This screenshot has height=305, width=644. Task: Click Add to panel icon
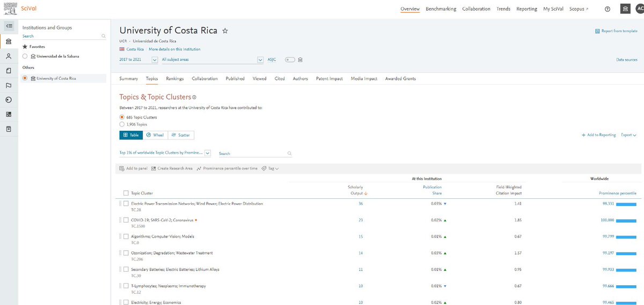(122, 168)
